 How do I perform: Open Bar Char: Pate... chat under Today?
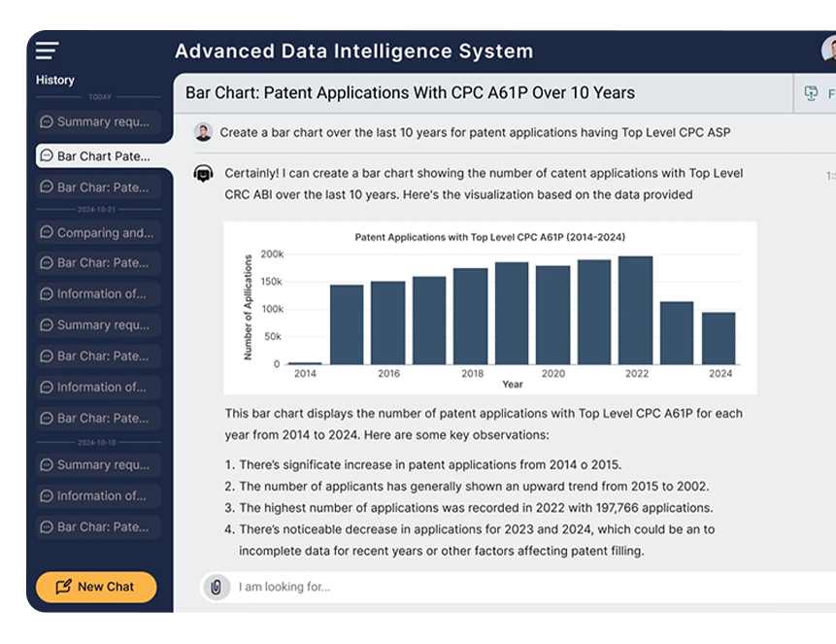pos(99,187)
